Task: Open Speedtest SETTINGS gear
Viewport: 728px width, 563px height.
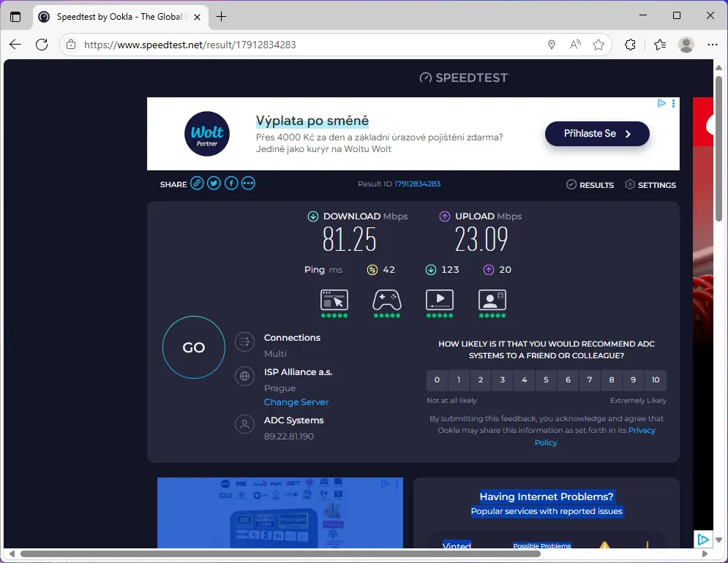Action: [650, 185]
